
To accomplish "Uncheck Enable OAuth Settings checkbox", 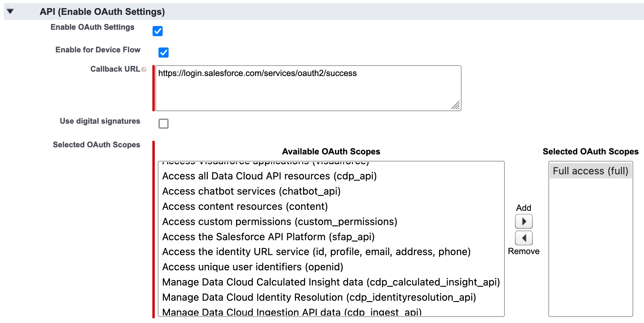I will (x=157, y=31).
